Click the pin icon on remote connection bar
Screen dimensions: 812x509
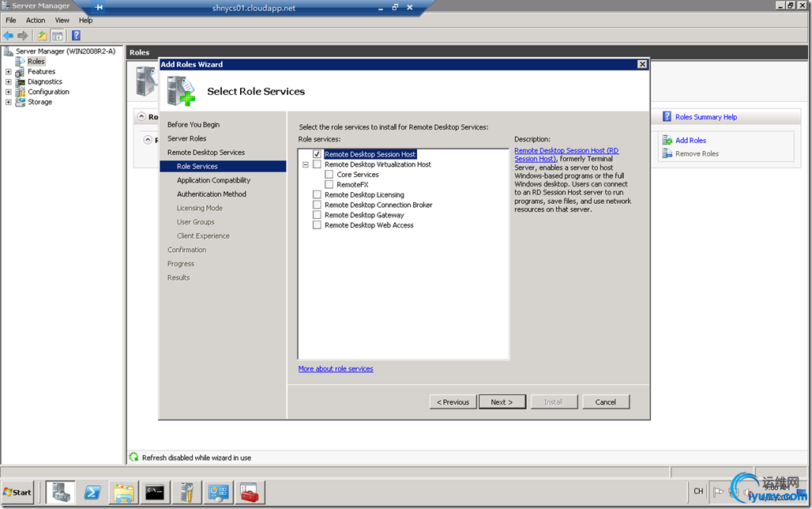[x=99, y=7]
